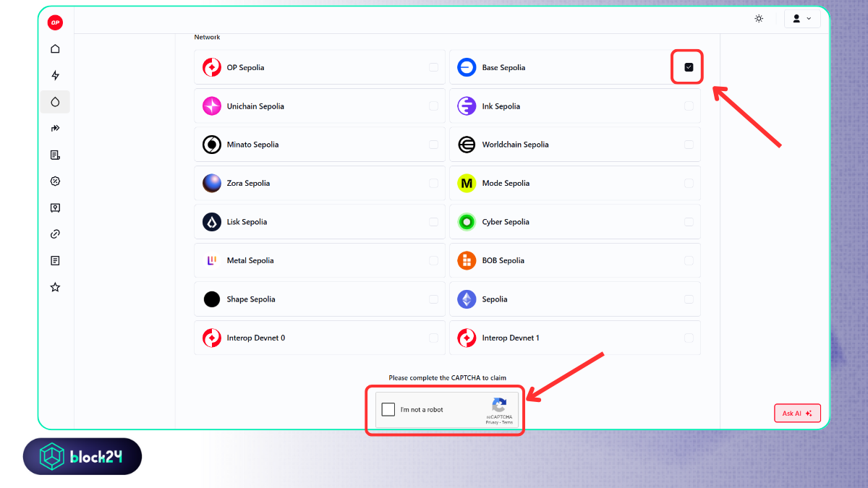Viewport: 868px width, 488px height.
Task: Check the Worldchain Sepolia checkbox
Action: point(689,145)
